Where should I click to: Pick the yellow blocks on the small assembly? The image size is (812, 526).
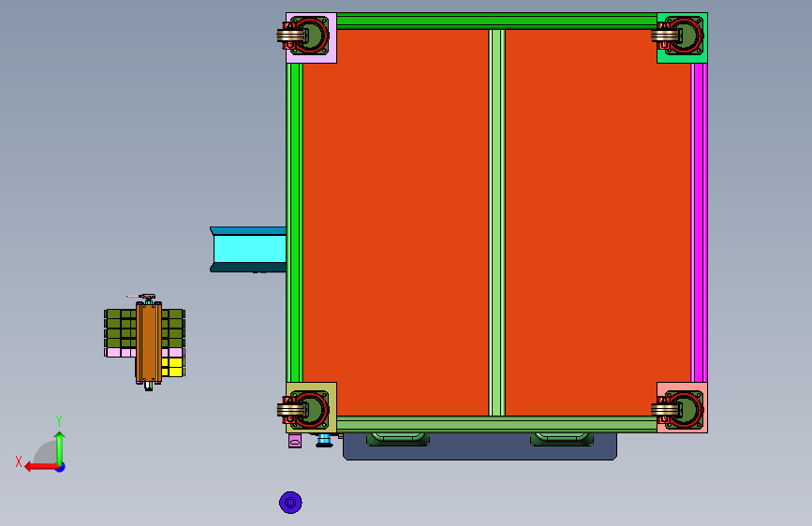[x=174, y=367]
